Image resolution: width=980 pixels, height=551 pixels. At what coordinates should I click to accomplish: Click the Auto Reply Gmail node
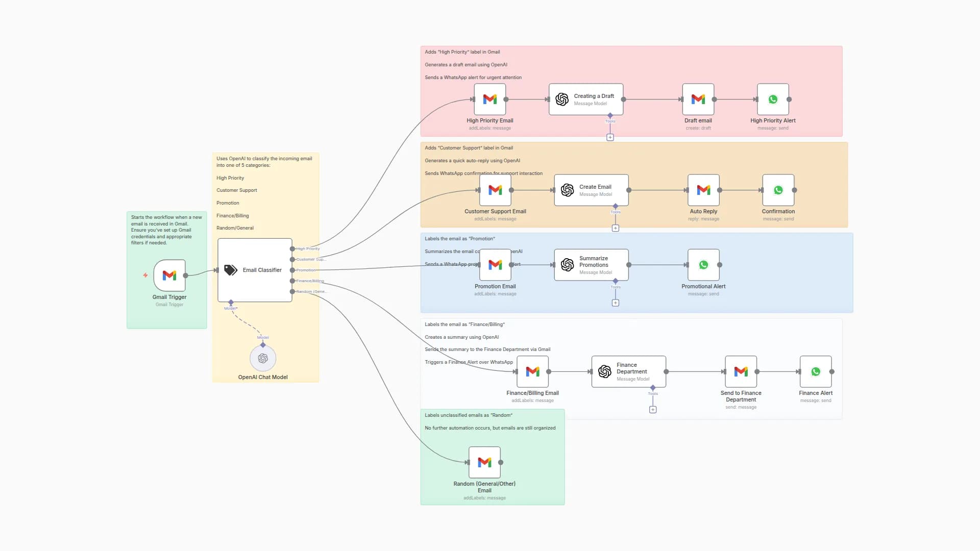(703, 190)
